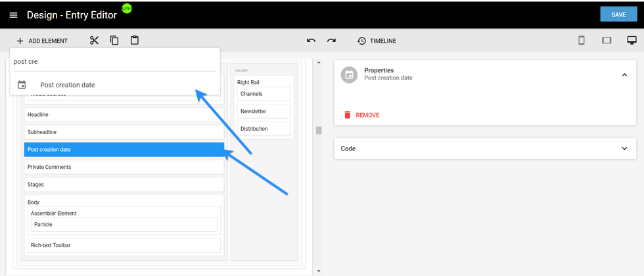The height and width of the screenshot is (276, 644).
Task: Switch to tablet preview
Action: tap(606, 41)
